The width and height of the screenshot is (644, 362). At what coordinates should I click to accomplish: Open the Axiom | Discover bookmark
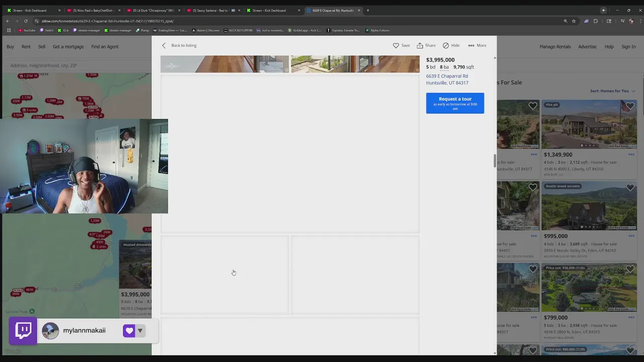(205, 30)
